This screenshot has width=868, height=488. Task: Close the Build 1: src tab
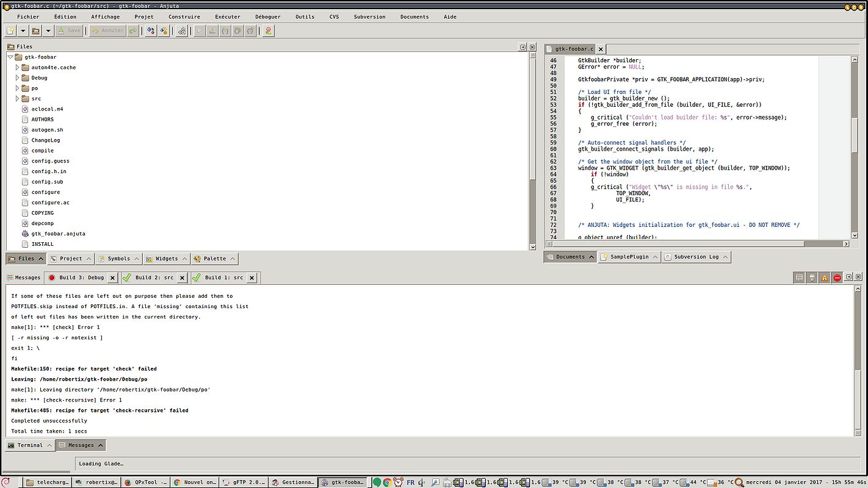coord(251,278)
